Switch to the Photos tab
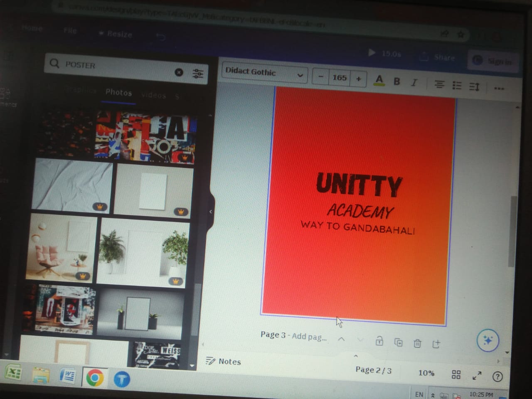 pos(118,93)
